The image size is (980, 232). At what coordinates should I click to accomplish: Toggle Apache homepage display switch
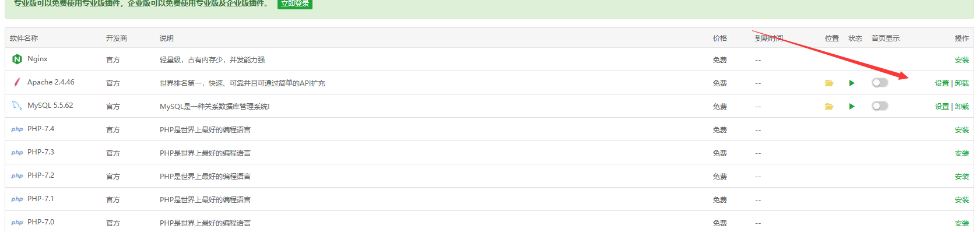coord(880,83)
